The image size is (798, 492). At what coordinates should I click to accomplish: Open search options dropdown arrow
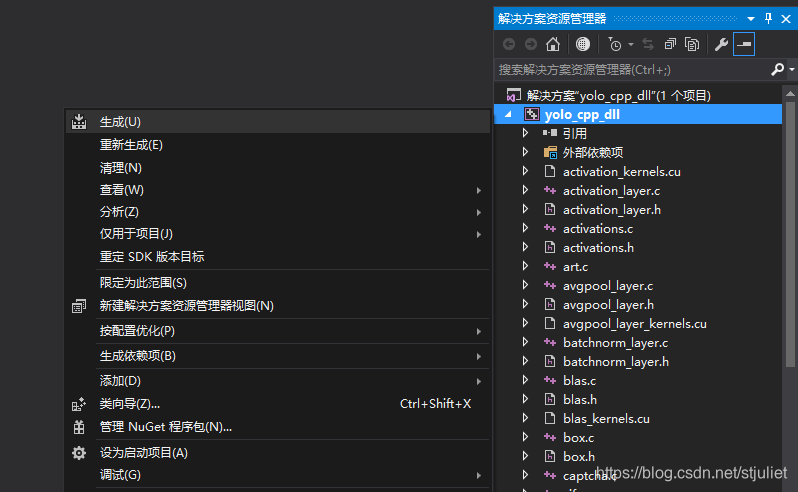792,69
